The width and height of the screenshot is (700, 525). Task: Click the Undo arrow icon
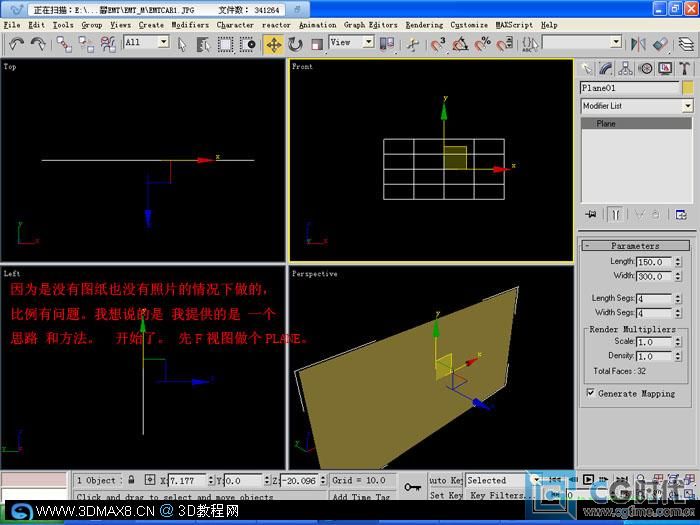point(17,44)
